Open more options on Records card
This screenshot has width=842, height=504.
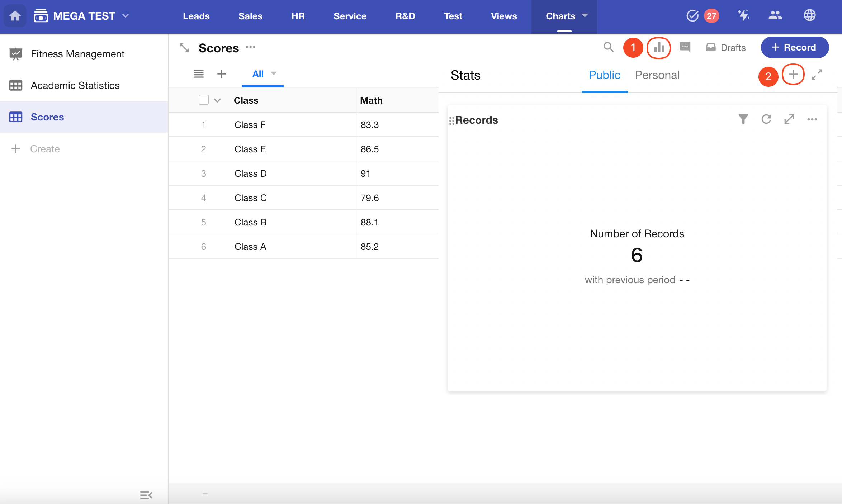(812, 119)
